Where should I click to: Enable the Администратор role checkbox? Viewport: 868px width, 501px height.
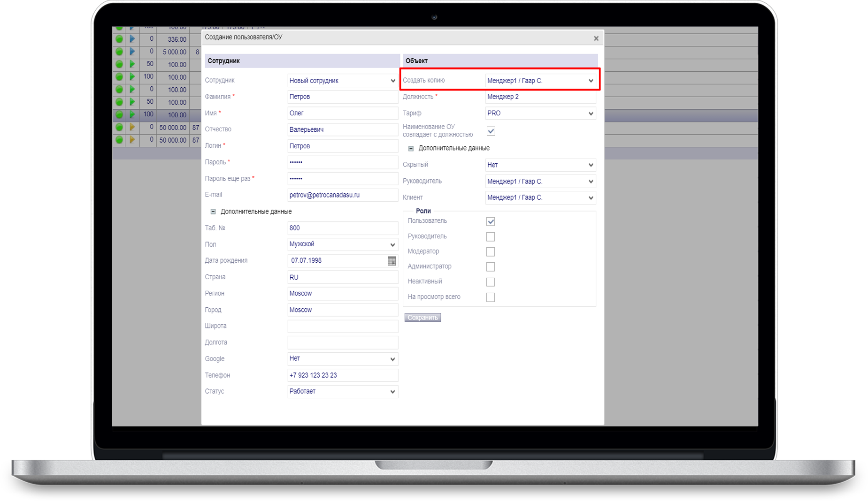click(491, 267)
